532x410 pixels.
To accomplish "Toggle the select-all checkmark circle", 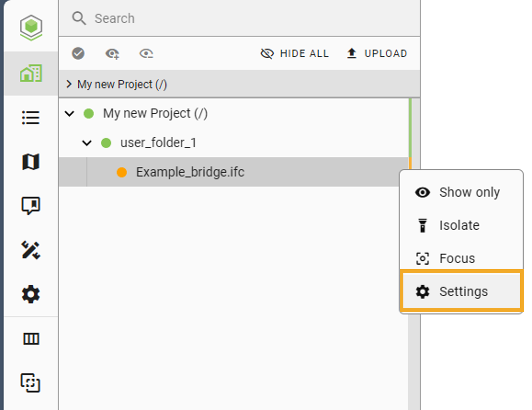I will (x=78, y=53).
